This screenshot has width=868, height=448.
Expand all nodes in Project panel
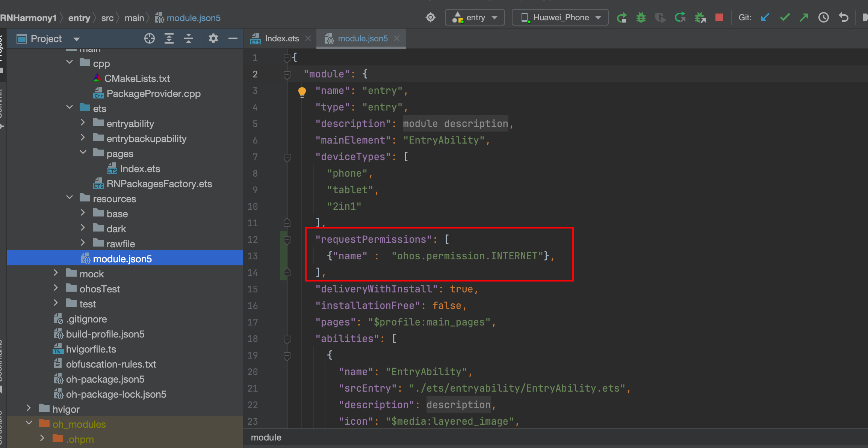[169, 38]
